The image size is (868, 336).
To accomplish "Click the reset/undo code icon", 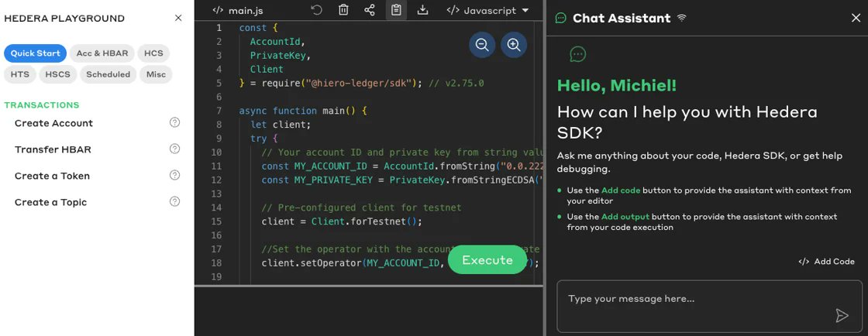I will tap(317, 10).
